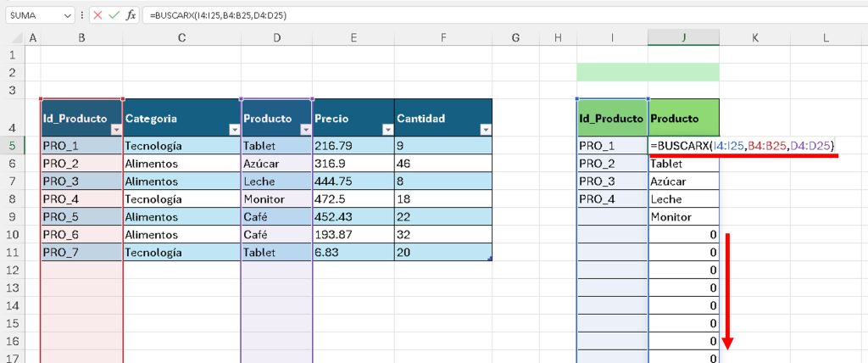Show the Cantidad filter options
The image size is (868, 363).
click(484, 130)
